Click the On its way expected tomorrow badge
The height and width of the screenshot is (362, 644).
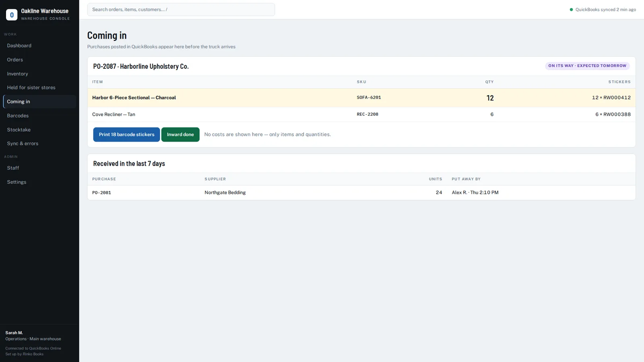tap(587, 66)
